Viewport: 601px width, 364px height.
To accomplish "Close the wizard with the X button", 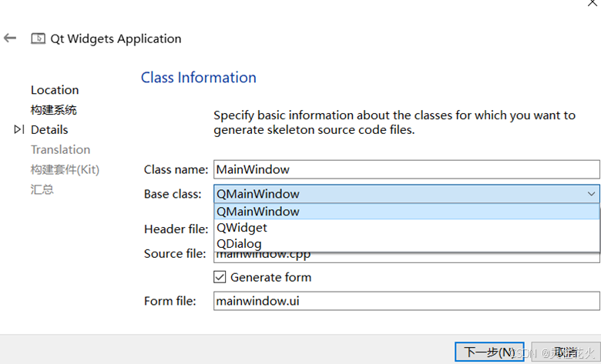I will (x=593, y=3).
